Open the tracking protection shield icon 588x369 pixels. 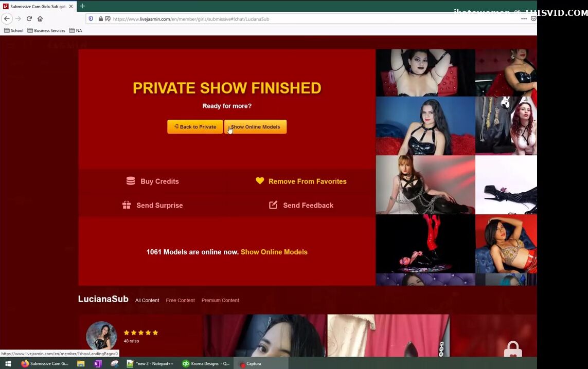(x=91, y=19)
